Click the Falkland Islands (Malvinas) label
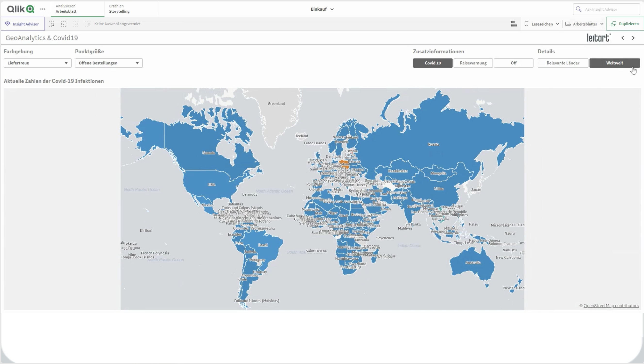This screenshot has width=644, height=364. click(257, 301)
